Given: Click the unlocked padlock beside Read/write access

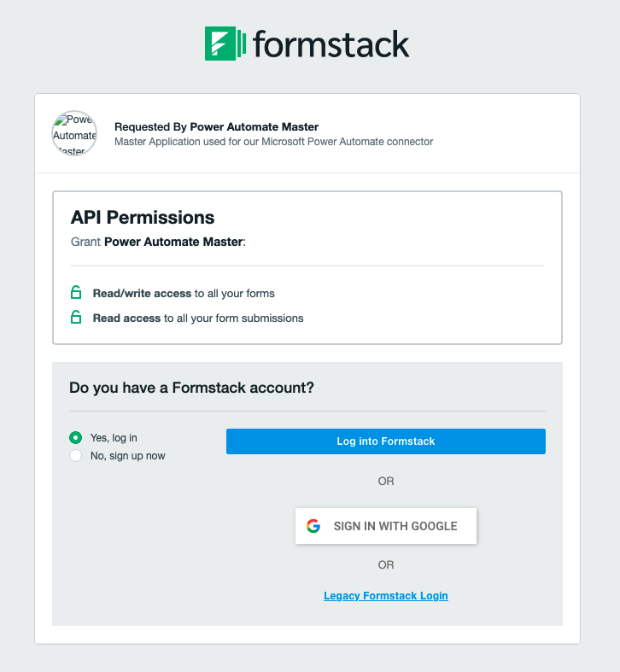Looking at the screenshot, I should pyautogui.click(x=76, y=293).
